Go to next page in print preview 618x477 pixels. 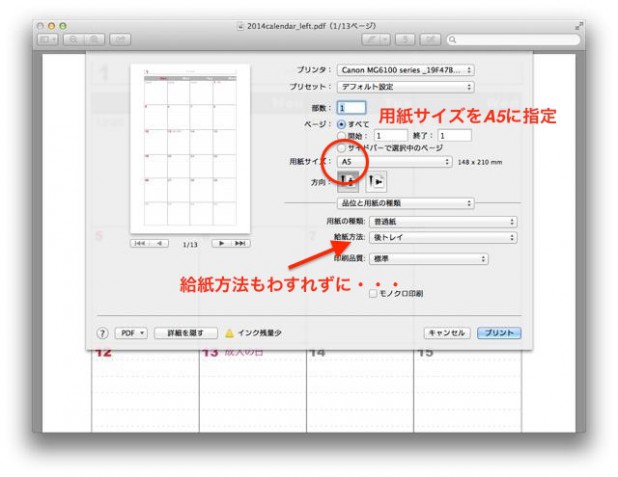[221, 243]
